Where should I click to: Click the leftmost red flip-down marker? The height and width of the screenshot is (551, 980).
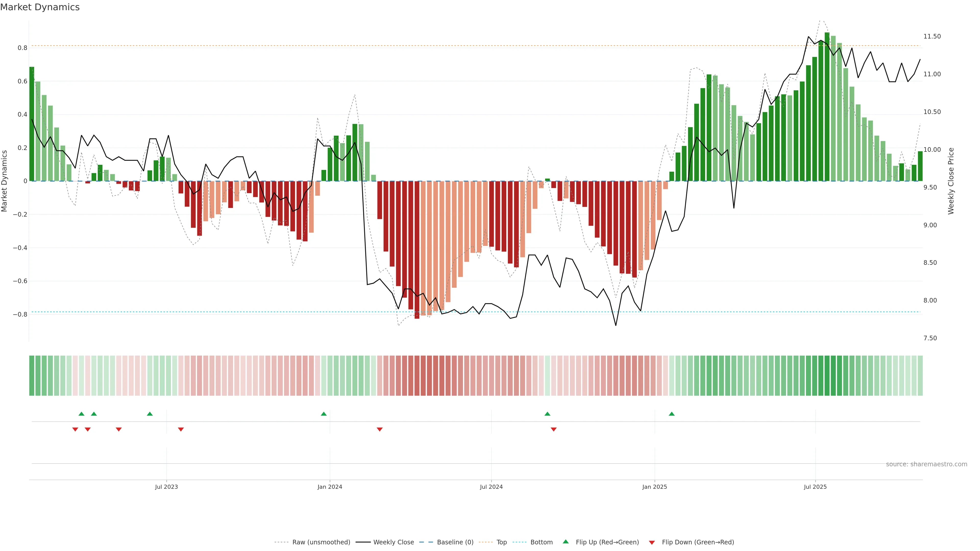pyautogui.click(x=75, y=429)
